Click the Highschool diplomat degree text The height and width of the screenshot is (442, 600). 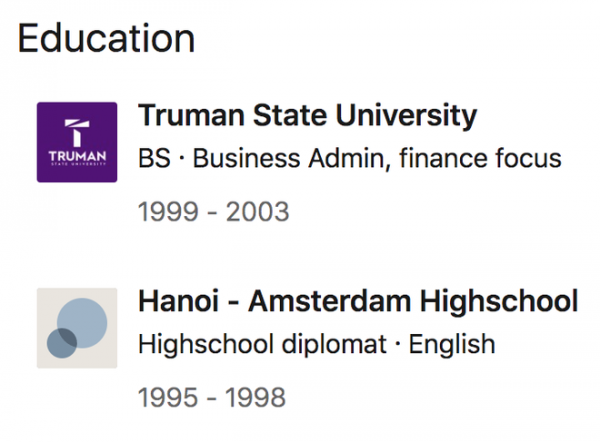pyautogui.click(x=262, y=344)
